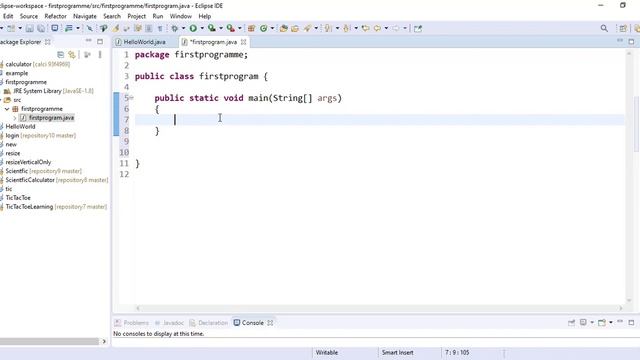
Task: Click the green Run button in toolbar
Action: (x=193, y=28)
